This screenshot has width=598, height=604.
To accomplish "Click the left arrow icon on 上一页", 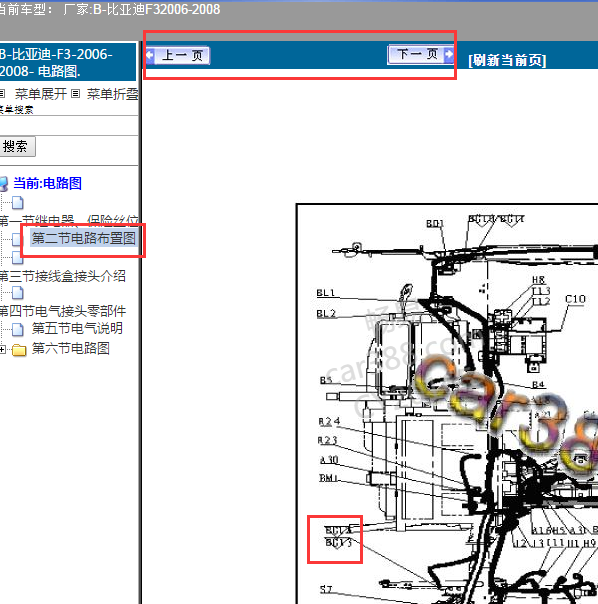I will [150, 55].
